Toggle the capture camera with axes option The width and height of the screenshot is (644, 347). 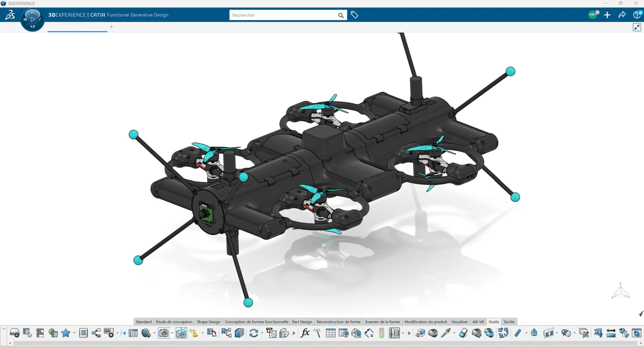tap(181, 333)
